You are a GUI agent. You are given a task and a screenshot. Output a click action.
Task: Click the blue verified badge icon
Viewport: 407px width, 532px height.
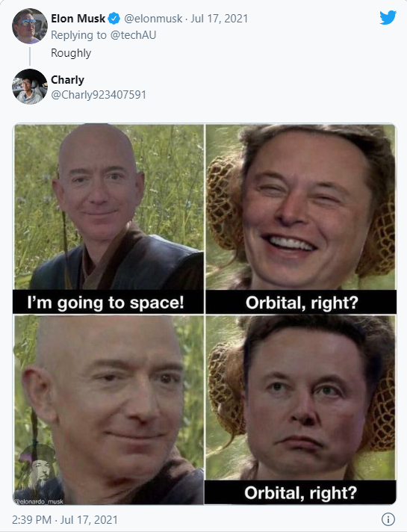pos(114,19)
